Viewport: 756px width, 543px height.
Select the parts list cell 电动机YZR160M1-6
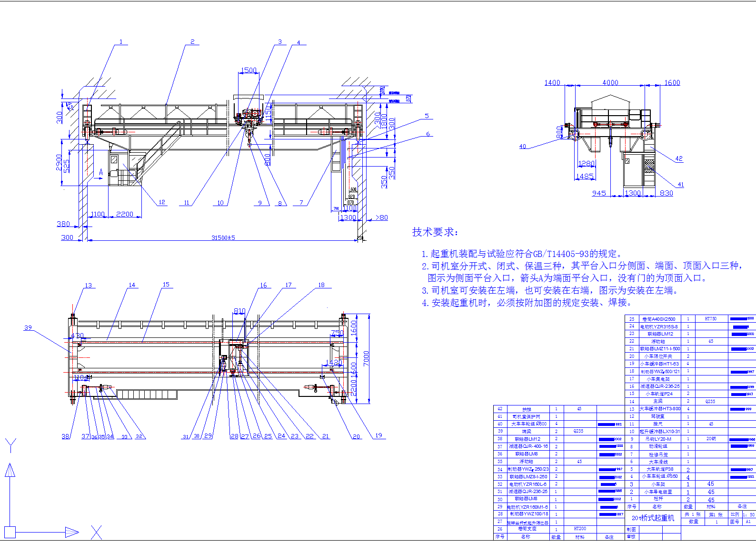click(527, 507)
